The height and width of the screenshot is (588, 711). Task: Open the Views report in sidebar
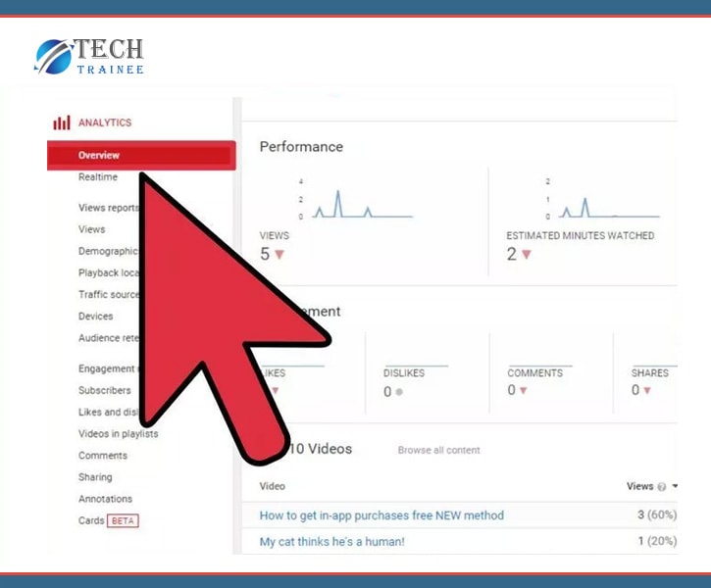click(x=91, y=229)
